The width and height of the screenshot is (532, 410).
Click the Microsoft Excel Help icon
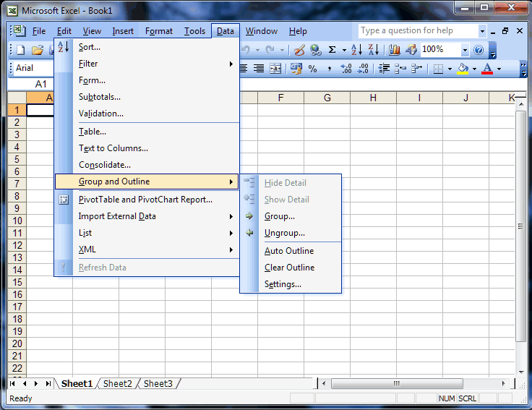coord(478,50)
